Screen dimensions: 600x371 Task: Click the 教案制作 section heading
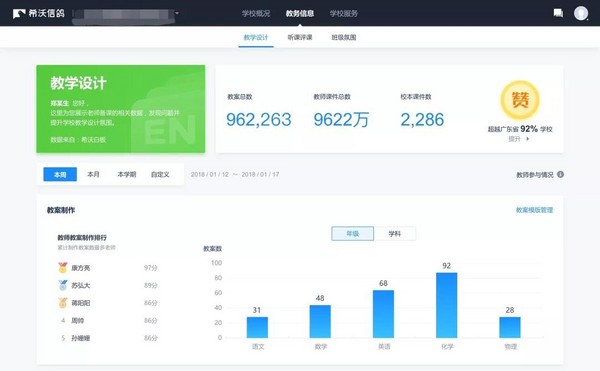[61, 210]
